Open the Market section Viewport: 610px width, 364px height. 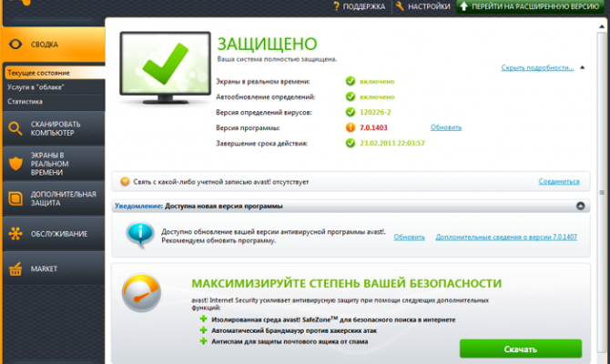pos(54,268)
